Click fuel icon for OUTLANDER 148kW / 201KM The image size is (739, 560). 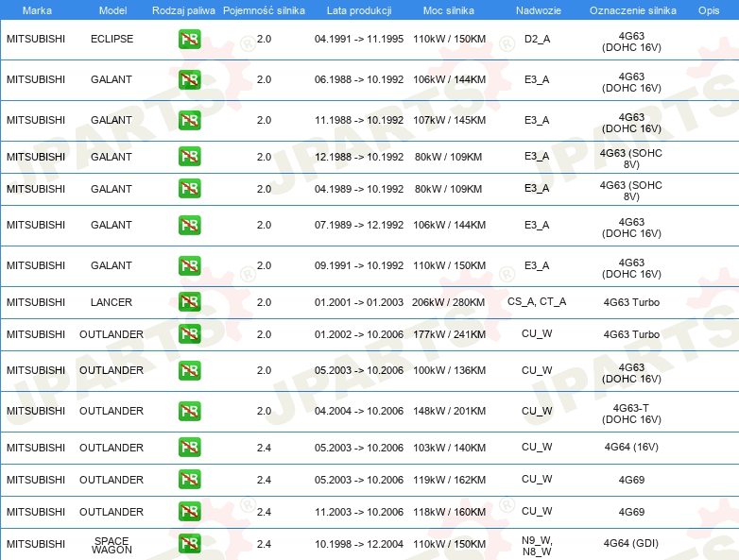pyautogui.click(x=189, y=411)
